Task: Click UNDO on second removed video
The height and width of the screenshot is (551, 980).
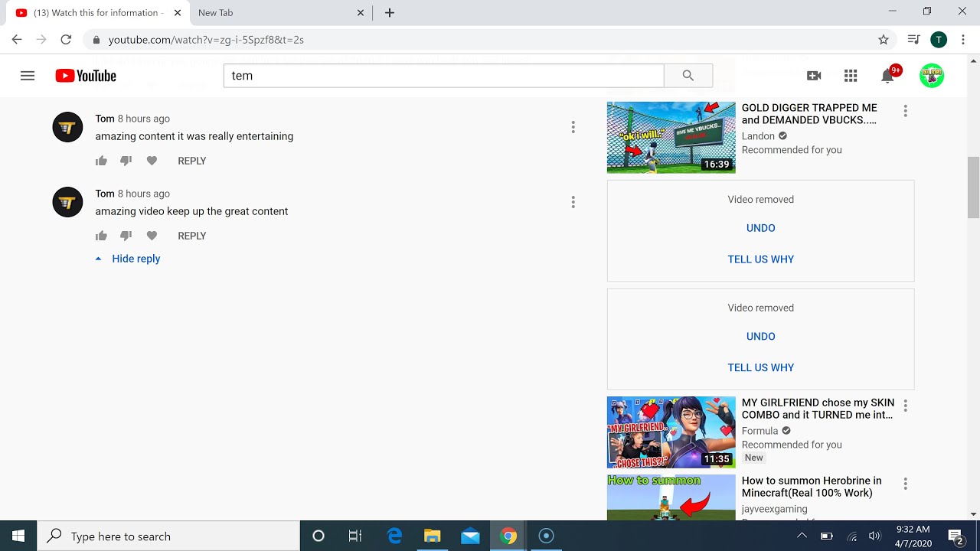Action: (x=760, y=337)
